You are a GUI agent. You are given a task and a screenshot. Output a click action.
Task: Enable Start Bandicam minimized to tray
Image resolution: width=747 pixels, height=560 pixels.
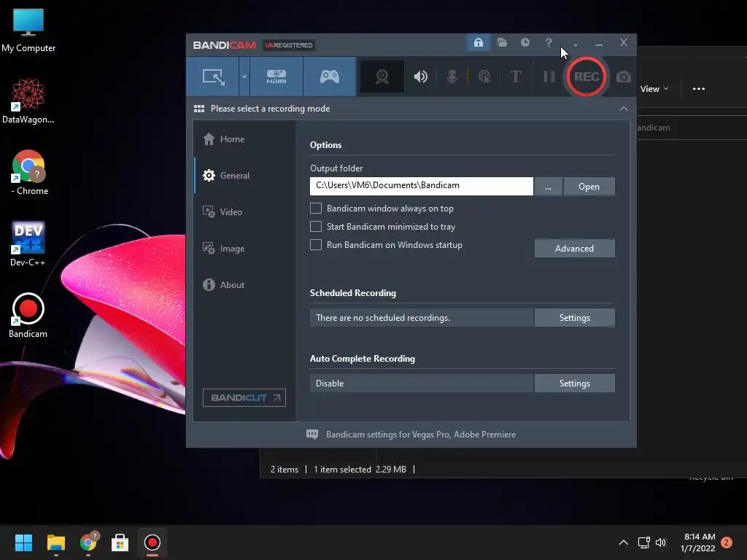coord(316,227)
